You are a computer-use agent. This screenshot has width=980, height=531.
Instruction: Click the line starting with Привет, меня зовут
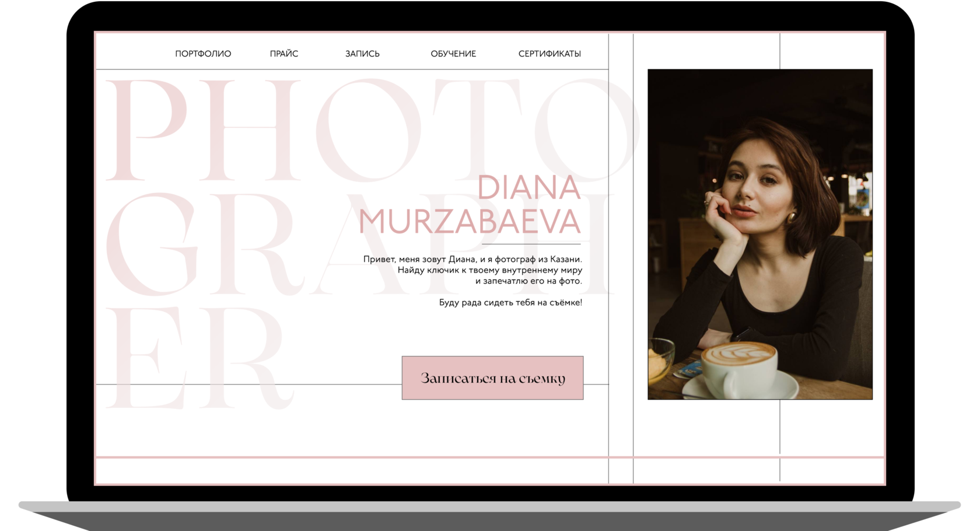point(473,259)
